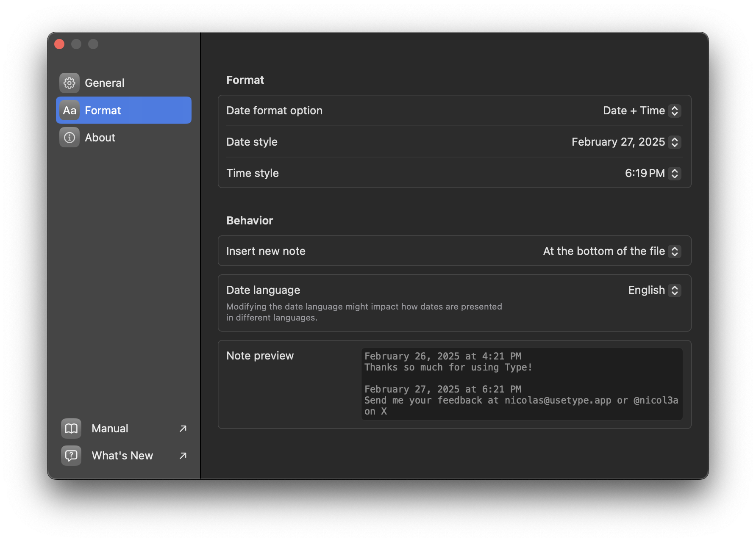The width and height of the screenshot is (756, 542).
Task: Click the Aa Format icon
Action: [69, 110]
